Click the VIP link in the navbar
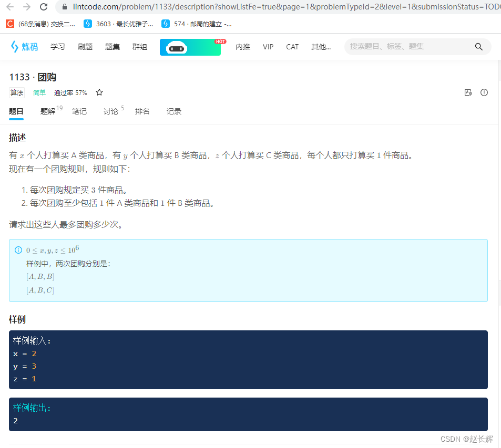This screenshot has height=448, width=501. point(268,47)
